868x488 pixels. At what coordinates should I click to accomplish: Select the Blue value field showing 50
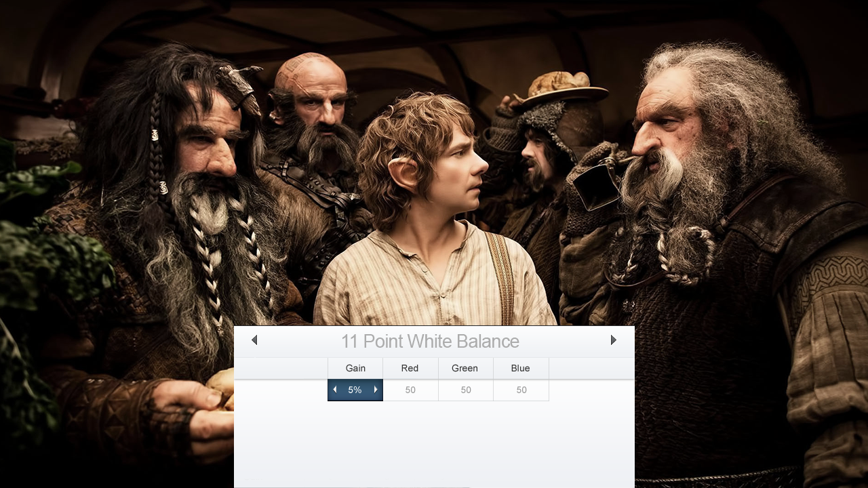(x=521, y=390)
